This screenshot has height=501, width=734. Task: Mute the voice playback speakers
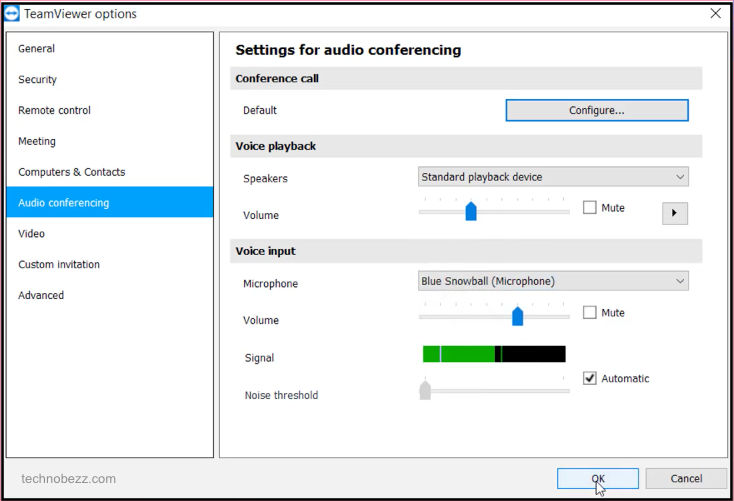589,207
